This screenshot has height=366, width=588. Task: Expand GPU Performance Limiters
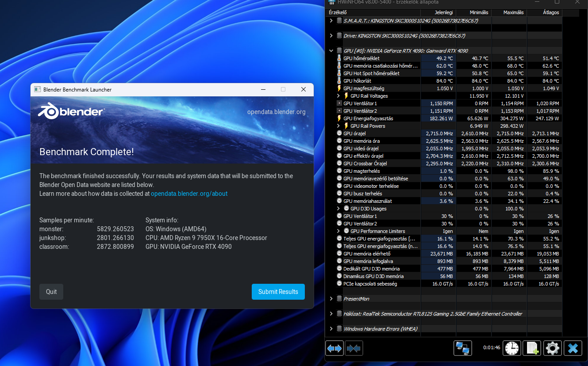(339, 231)
